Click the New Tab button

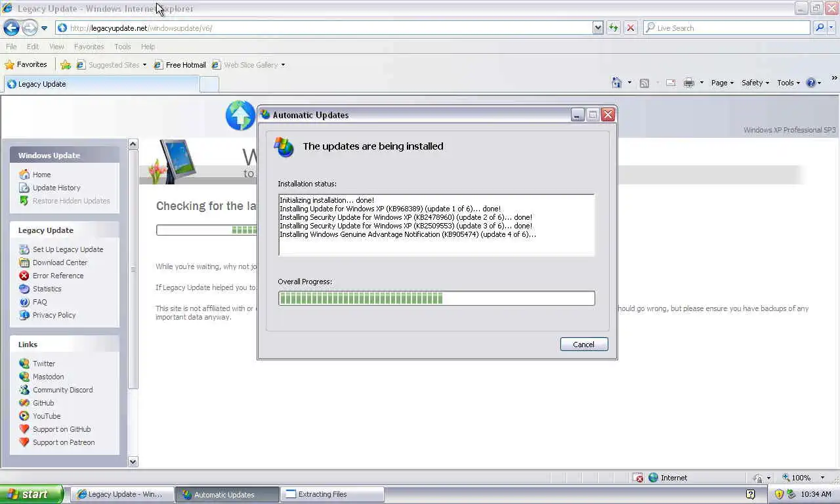coord(209,84)
